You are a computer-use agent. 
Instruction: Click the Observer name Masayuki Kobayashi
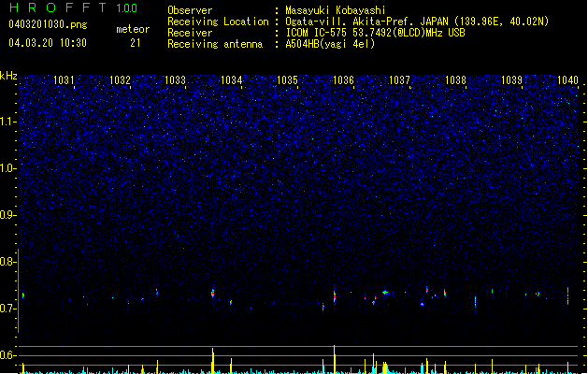[x=336, y=10]
